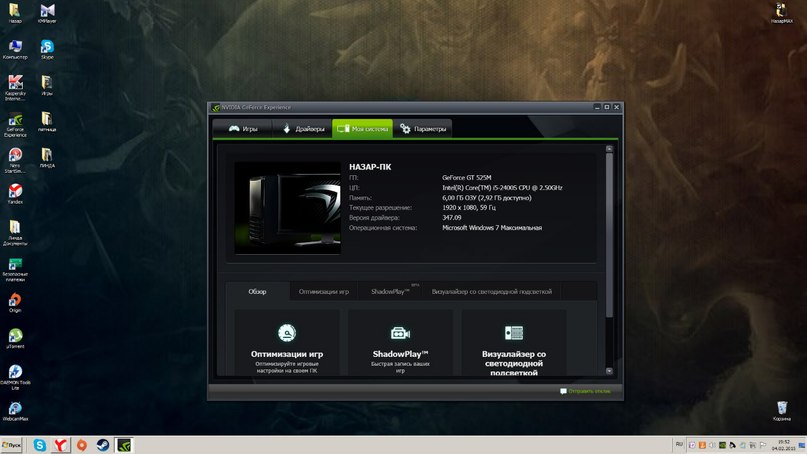
Task: Open the Skype desktop shortcut
Action: [47, 49]
